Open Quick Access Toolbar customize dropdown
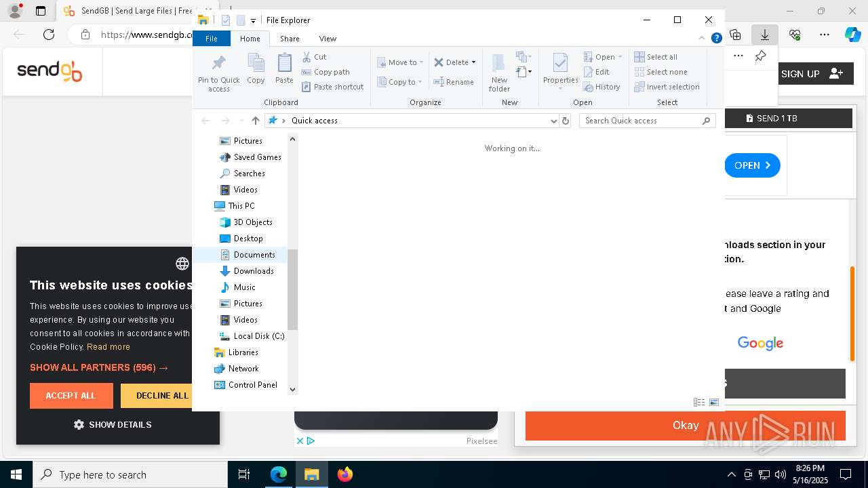The width and height of the screenshot is (868, 488). click(x=253, y=21)
